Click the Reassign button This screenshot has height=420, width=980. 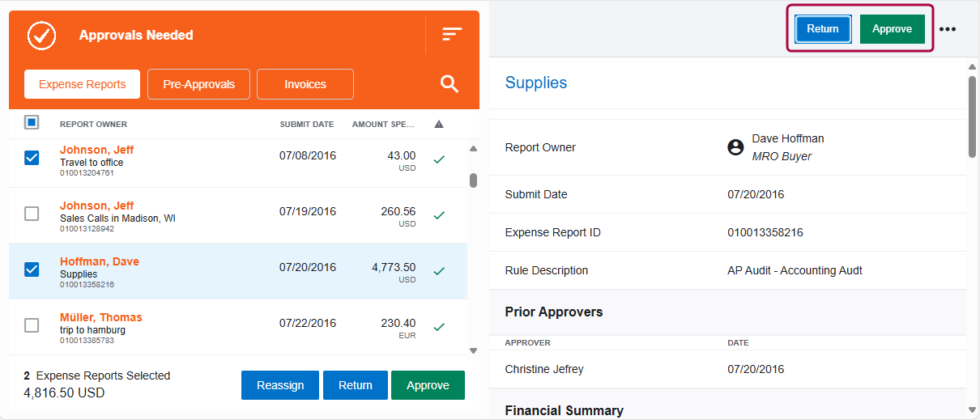pos(280,385)
